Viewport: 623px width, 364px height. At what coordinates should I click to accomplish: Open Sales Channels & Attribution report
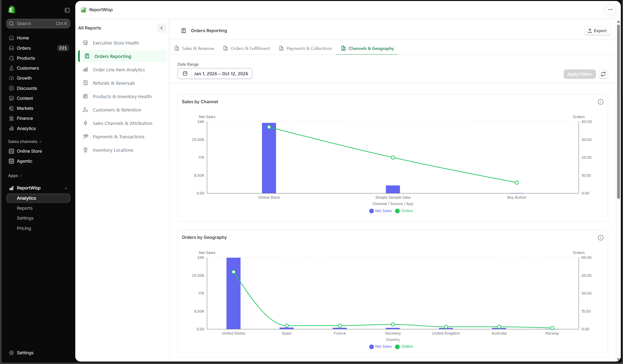[122, 123]
